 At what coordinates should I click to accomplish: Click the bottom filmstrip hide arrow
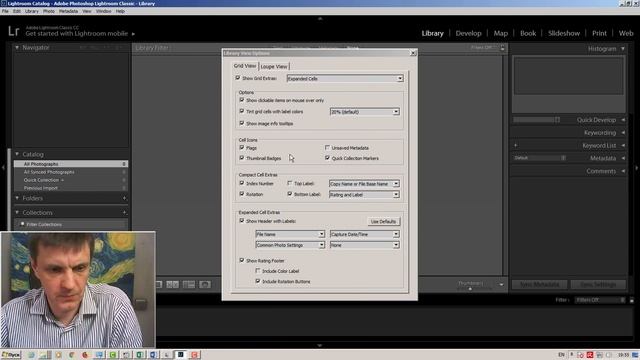tap(320, 345)
